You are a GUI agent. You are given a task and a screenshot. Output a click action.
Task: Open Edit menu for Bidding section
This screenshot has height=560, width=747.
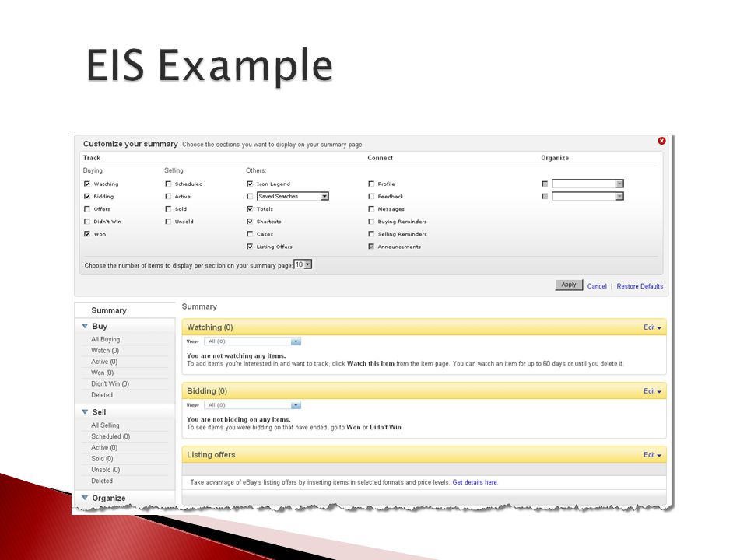[x=652, y=391]
